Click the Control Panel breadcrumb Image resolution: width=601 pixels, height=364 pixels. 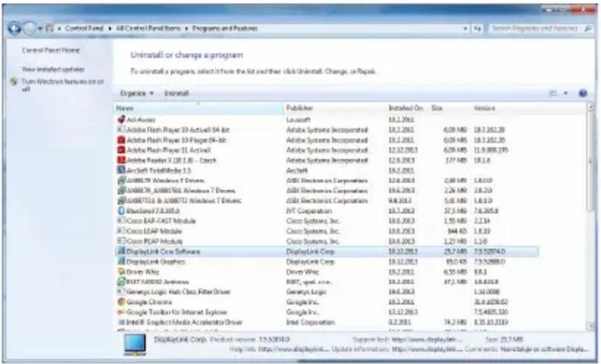pos(84,29)
